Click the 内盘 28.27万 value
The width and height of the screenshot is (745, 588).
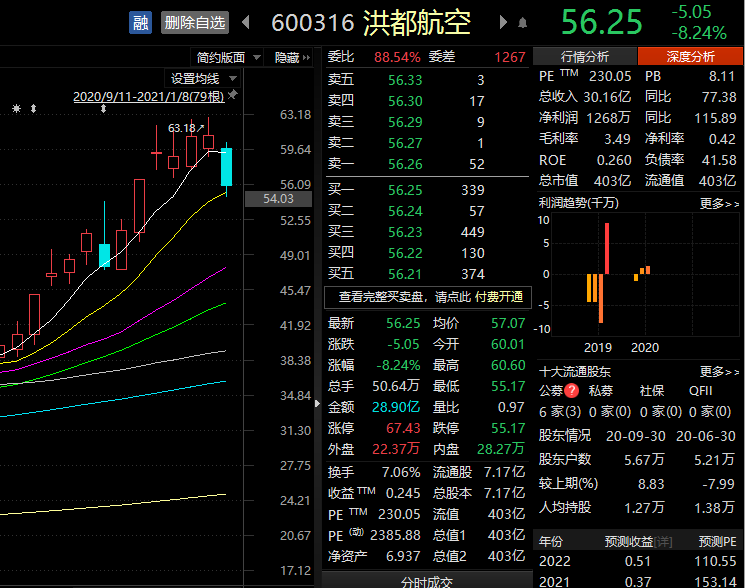click(x=501, y=449)
